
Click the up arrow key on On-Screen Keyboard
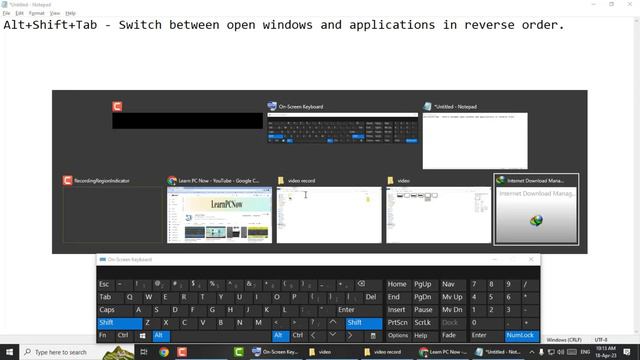pyautogui.click(x=333, y=322)
